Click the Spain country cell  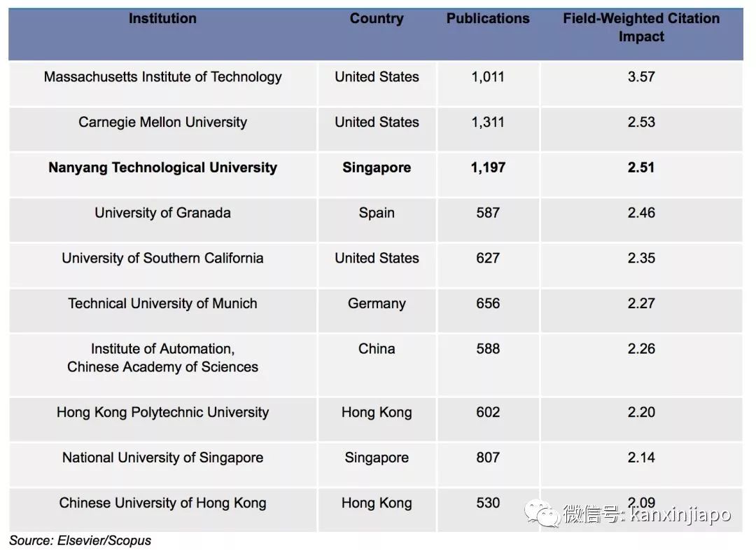(377, 213)
